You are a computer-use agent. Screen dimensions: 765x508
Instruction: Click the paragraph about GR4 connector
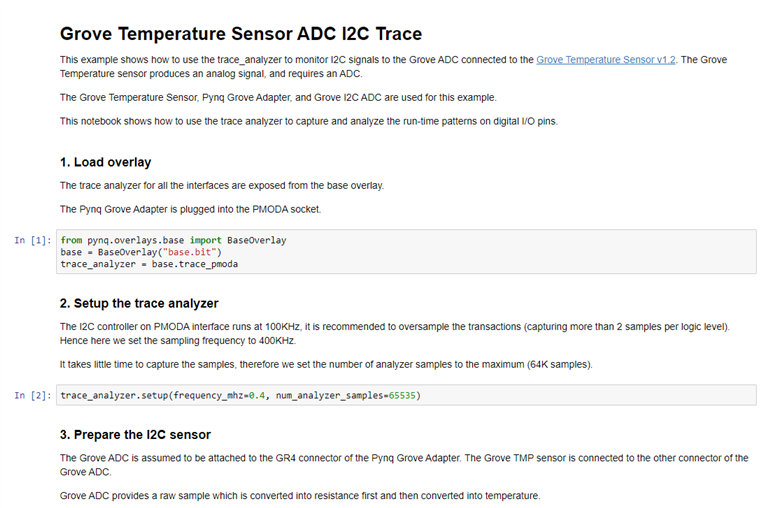click(x=404, y=465)
